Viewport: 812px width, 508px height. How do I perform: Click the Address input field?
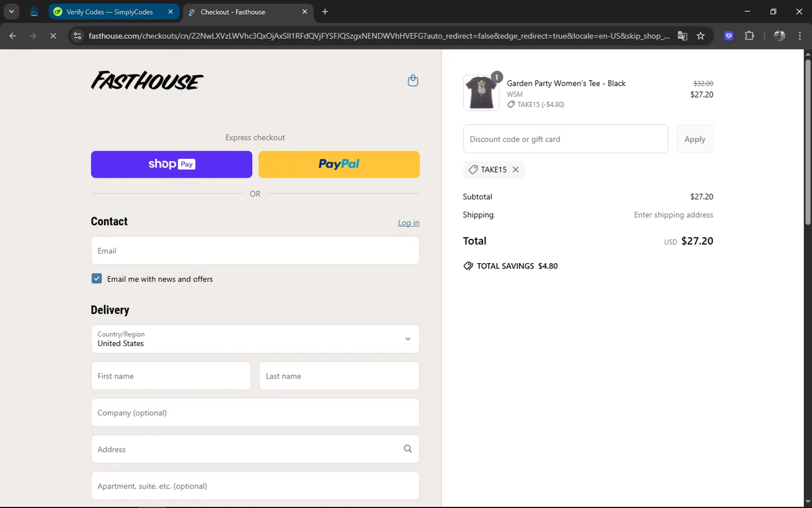coord(255,449)
